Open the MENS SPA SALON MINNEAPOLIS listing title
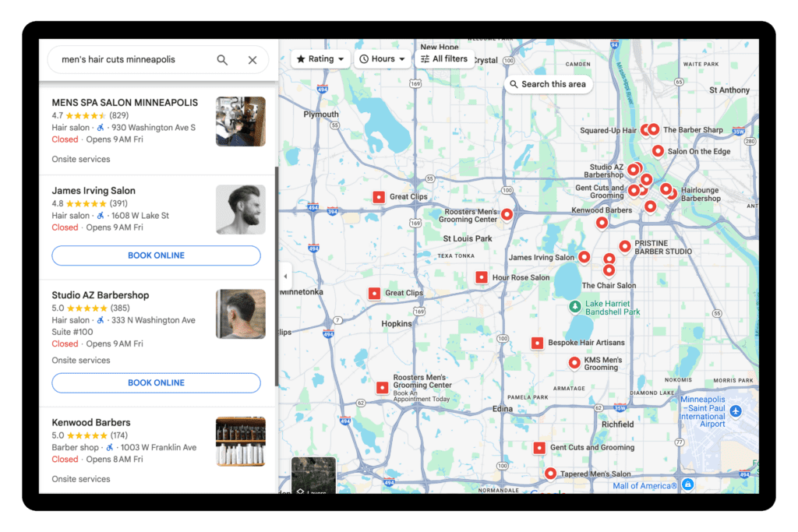 coord(125,103)
